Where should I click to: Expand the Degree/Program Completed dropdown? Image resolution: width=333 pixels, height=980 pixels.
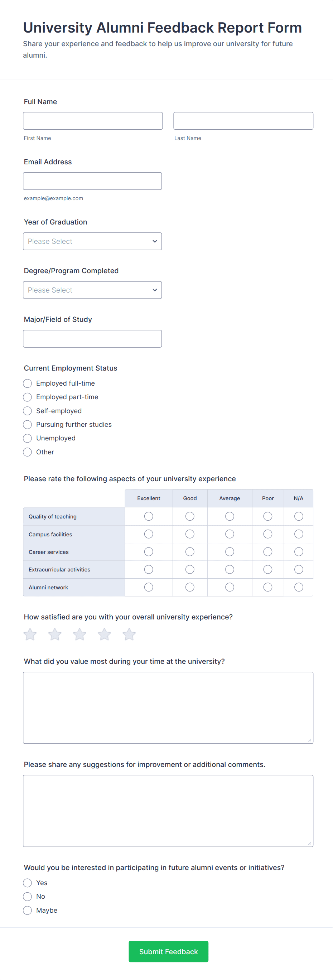92,290
